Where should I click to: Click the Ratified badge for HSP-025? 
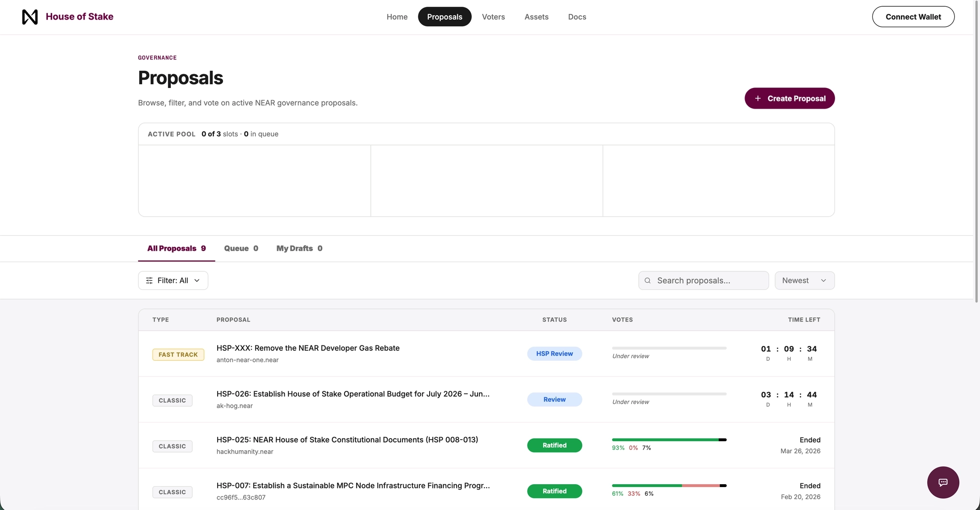tap(555, 445)
